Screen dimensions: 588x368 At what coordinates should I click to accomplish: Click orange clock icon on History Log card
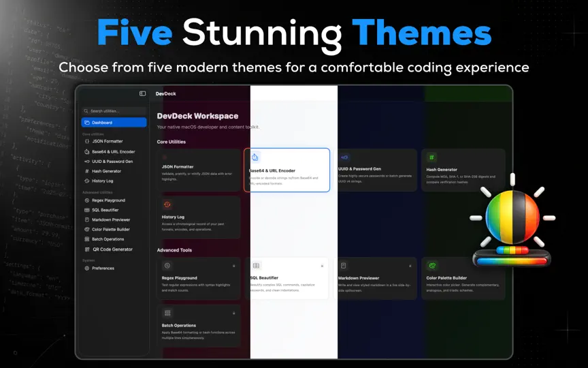[x=167, y=204]
